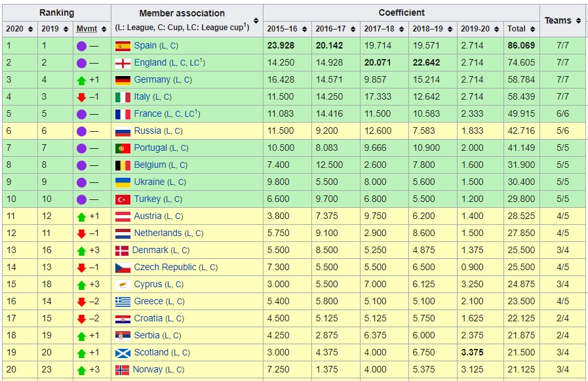Click the Ukraine flag icon
Screen dimensions: 588x381
(123, 182)
